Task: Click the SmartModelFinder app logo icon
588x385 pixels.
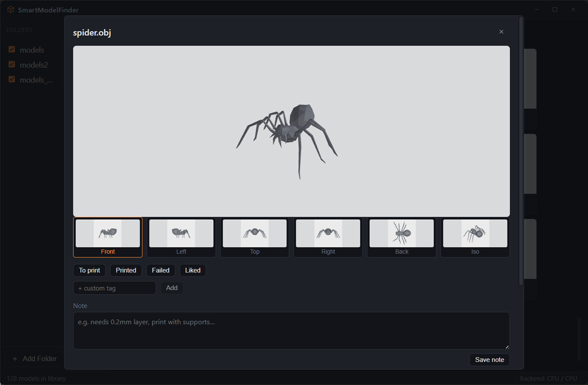Action: [x=10, y=10]
